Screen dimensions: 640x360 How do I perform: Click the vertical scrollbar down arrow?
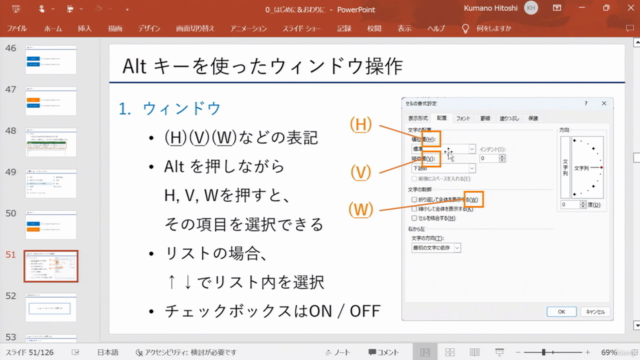[636, 325]
